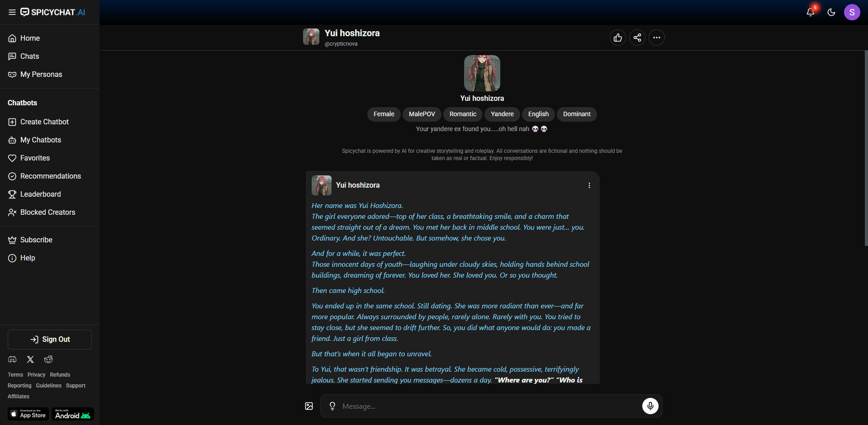Select the Female tag
This screenshot has height=425, width=868.
(x=384, y=114)
